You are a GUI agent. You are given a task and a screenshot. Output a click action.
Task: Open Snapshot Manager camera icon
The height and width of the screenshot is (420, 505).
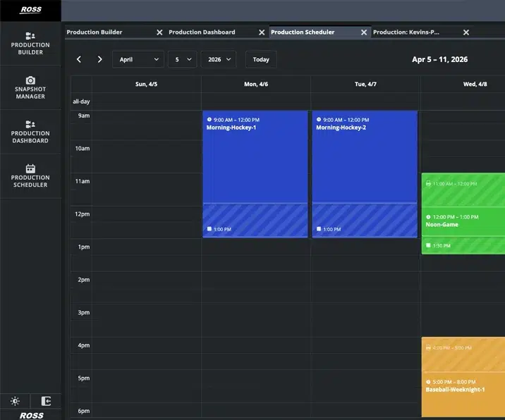point(30,80)
